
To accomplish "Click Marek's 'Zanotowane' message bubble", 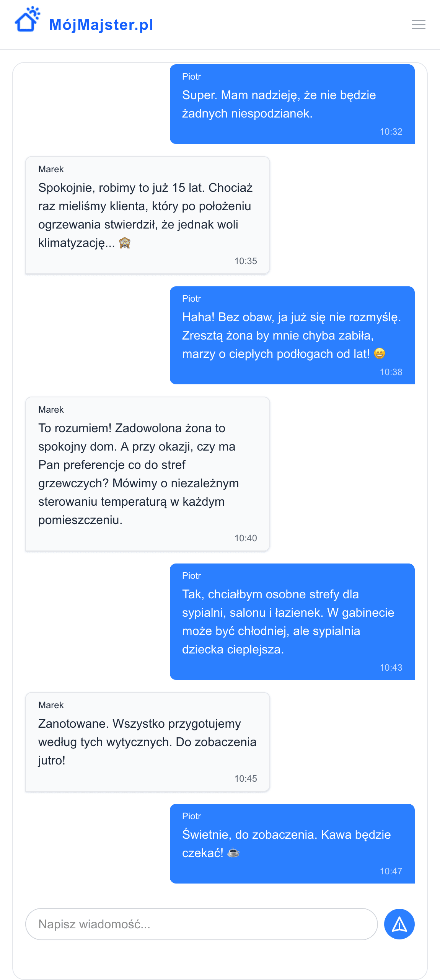I will [x=147, y=742].
